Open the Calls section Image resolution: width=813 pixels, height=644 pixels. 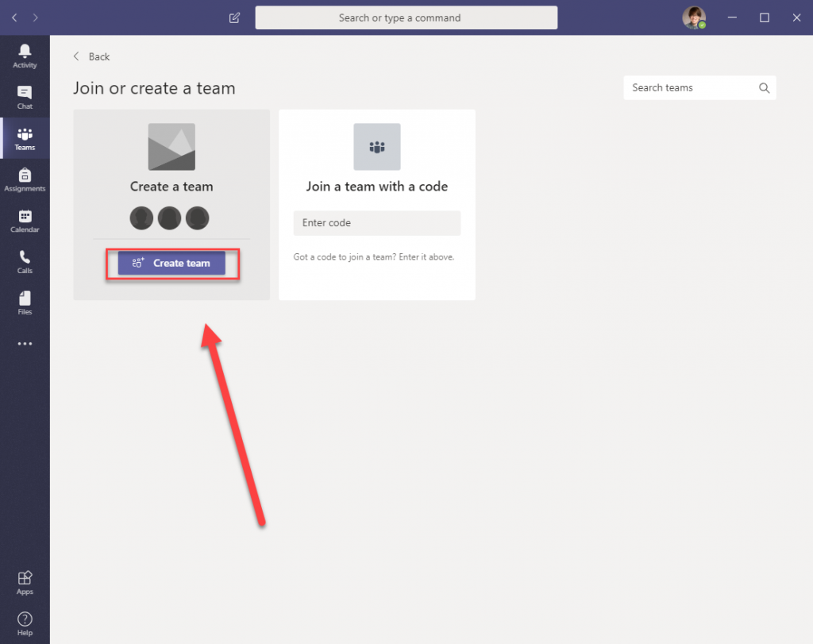pos(25,262)
